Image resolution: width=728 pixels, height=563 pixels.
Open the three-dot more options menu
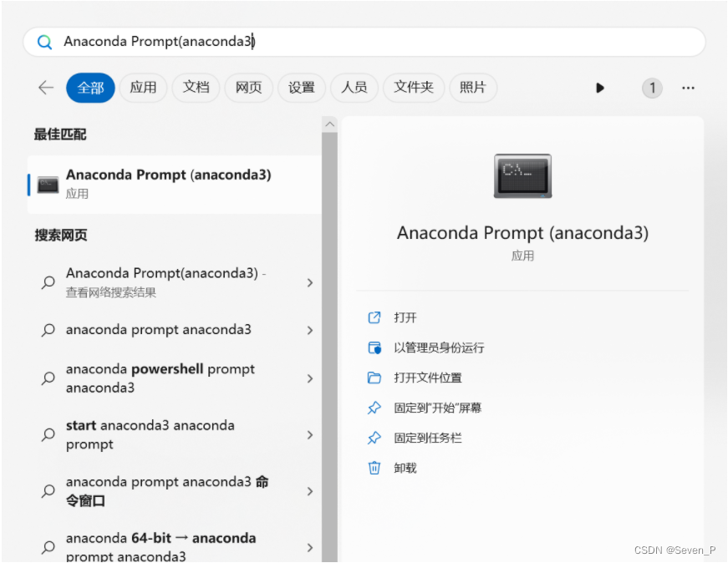tap(688, 88)
